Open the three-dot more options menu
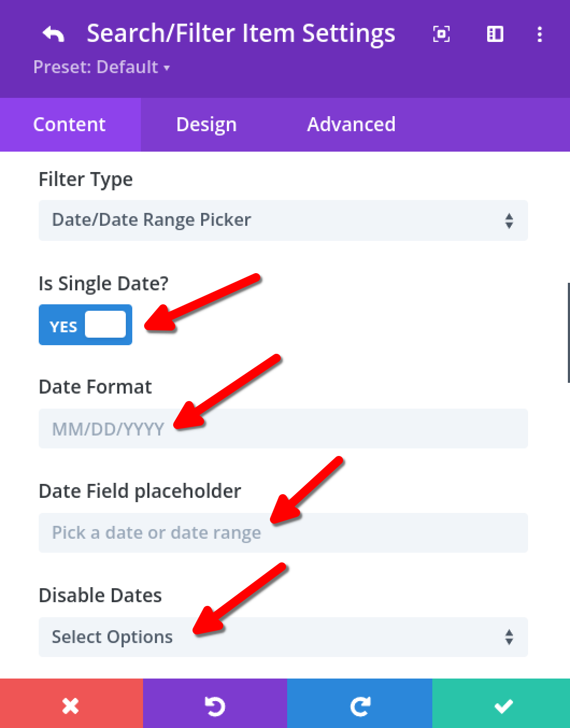570x728 pixels. pos(539,34)
